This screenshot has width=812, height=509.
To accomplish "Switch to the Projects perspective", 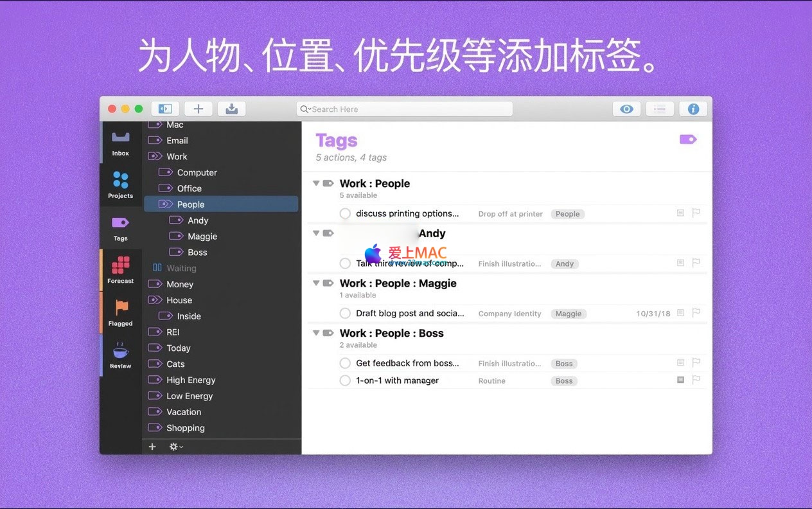I will pyautogui.click(x=120, y=184).
